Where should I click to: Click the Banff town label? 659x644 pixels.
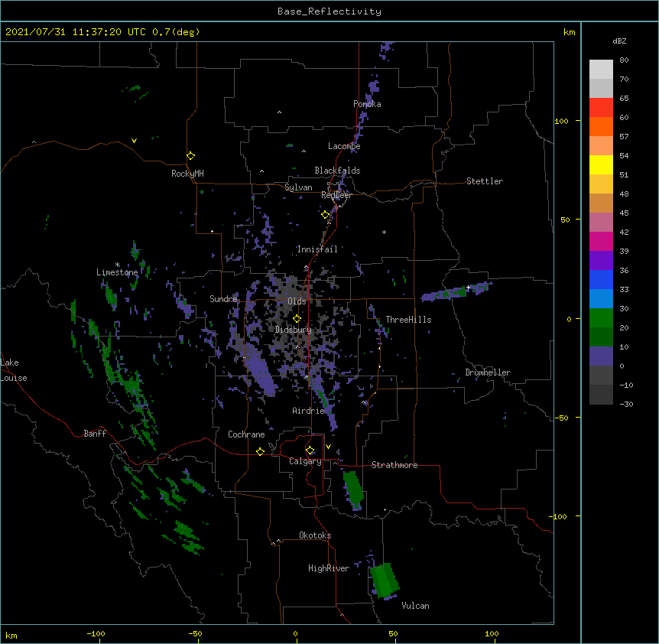click(95, 434)
